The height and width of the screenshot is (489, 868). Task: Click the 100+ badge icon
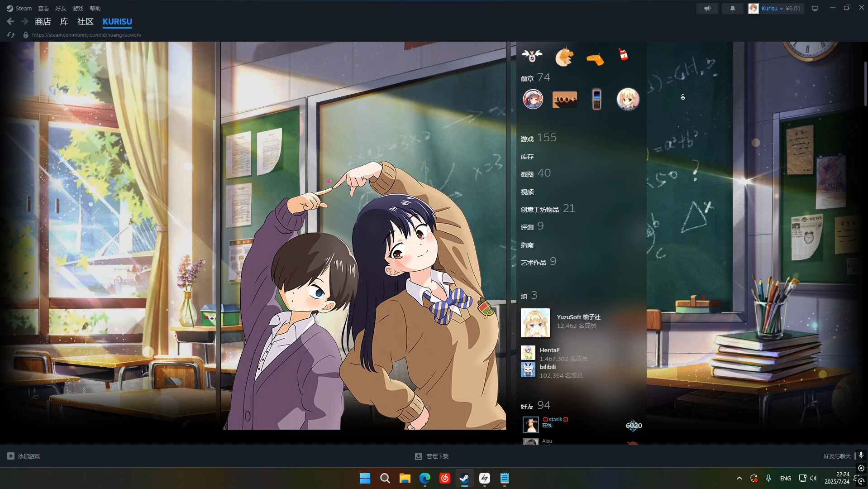tap(565, 99)
